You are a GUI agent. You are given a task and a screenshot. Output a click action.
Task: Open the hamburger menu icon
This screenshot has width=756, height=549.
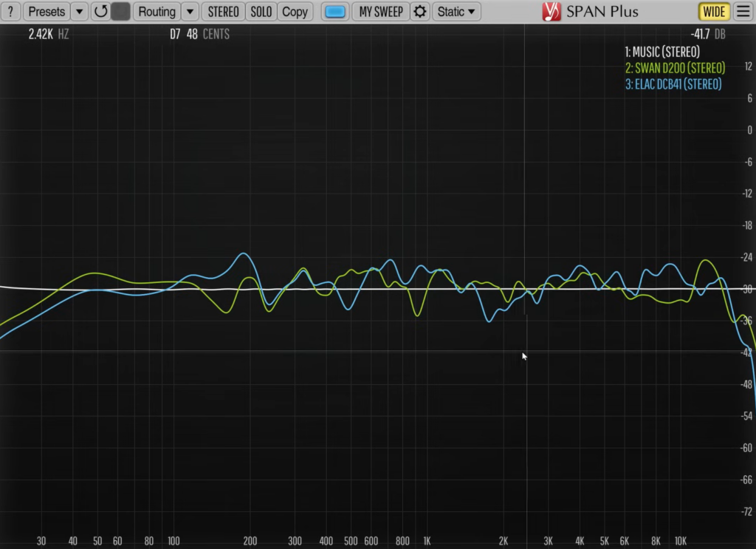(743, 12)
